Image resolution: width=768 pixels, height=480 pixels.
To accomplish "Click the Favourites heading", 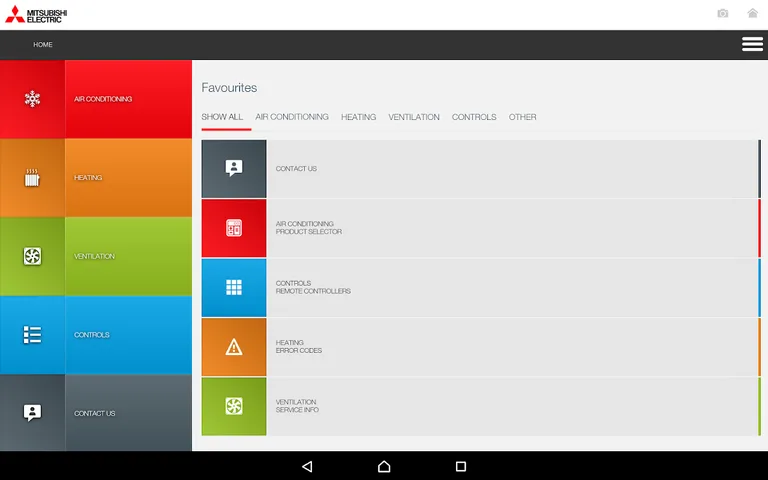I will (x=229, y=88).
